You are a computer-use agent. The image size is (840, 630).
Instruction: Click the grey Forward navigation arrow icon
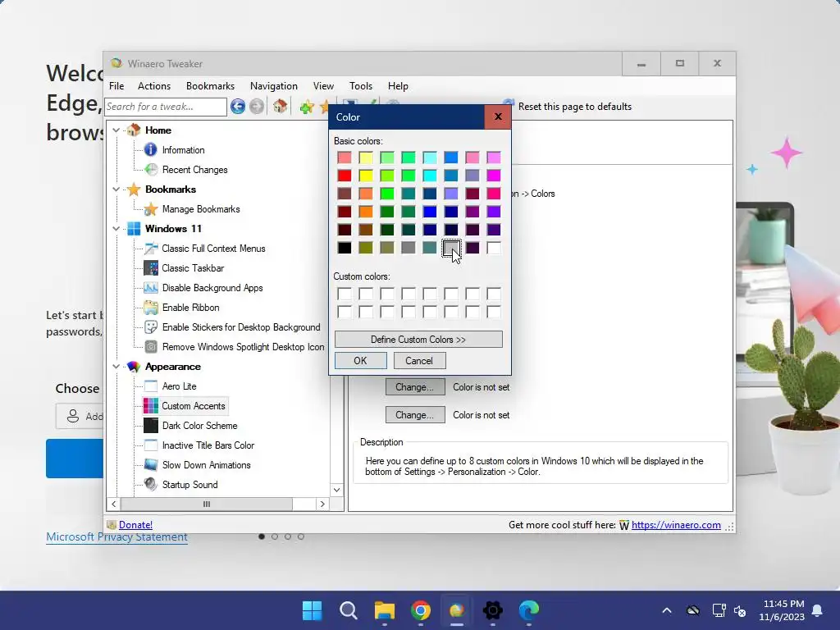[257, 107]
